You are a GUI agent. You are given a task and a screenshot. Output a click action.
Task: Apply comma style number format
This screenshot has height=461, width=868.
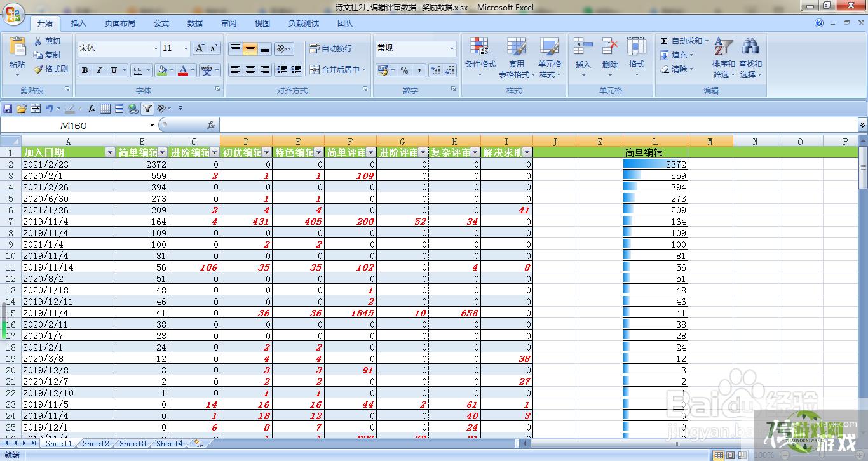[x=419, y=70]
